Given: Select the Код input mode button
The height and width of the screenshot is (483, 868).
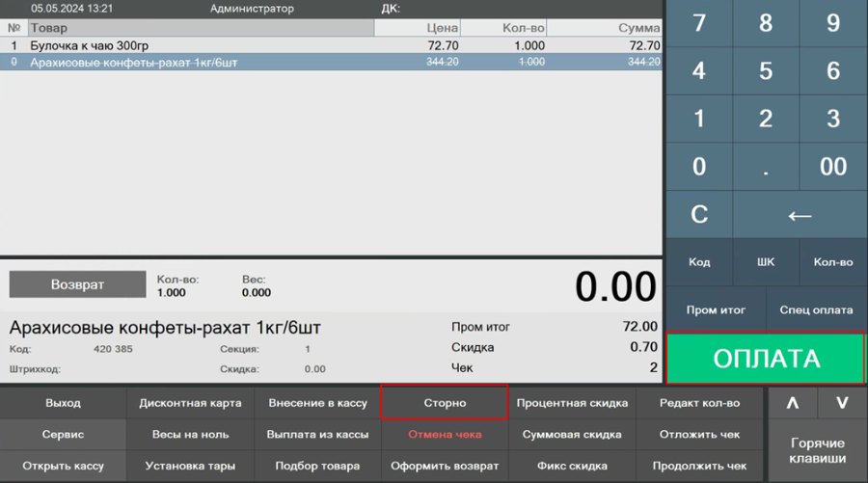Looking at the screenshot, I should 699,262.
